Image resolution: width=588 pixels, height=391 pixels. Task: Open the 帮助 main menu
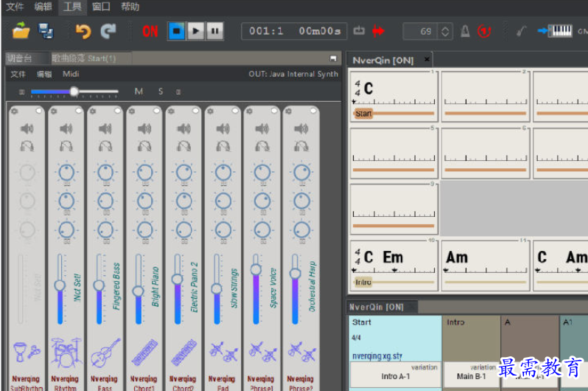click(x=130, y=7)
